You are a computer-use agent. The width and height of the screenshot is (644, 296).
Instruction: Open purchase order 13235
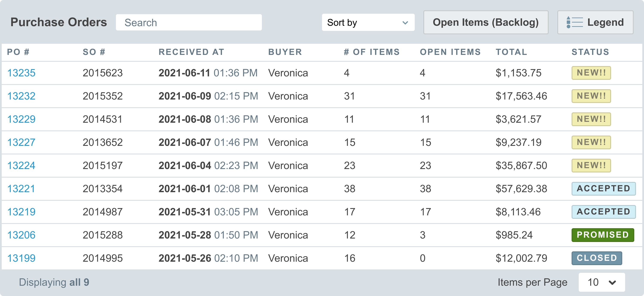21,73
